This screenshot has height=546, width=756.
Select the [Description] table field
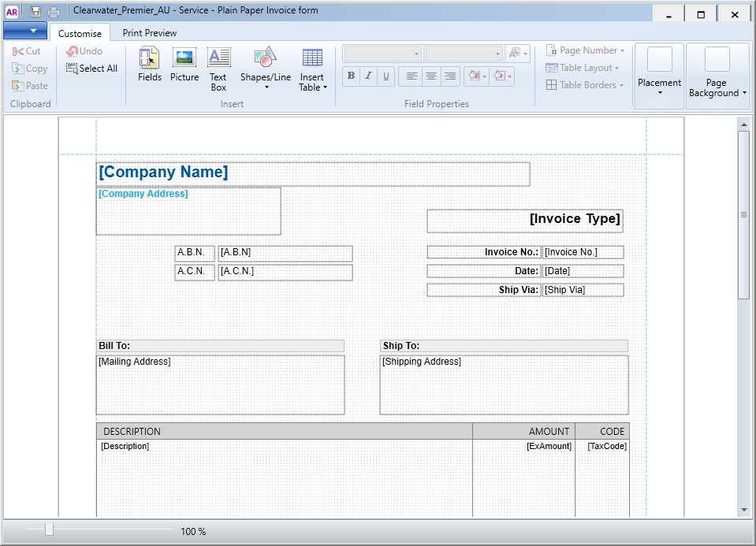click(125, 446)
